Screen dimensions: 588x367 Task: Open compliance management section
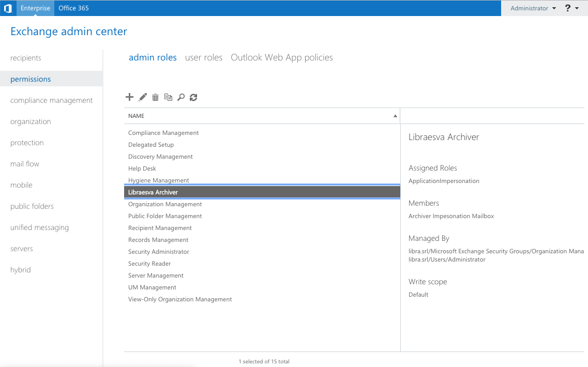pos(51,100)
